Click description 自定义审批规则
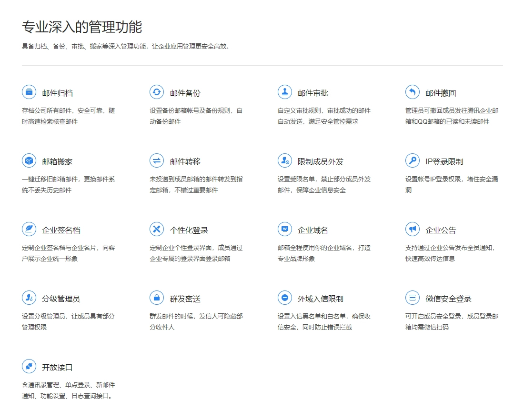This screenshot has width=524, height=420. pos(324,116)
